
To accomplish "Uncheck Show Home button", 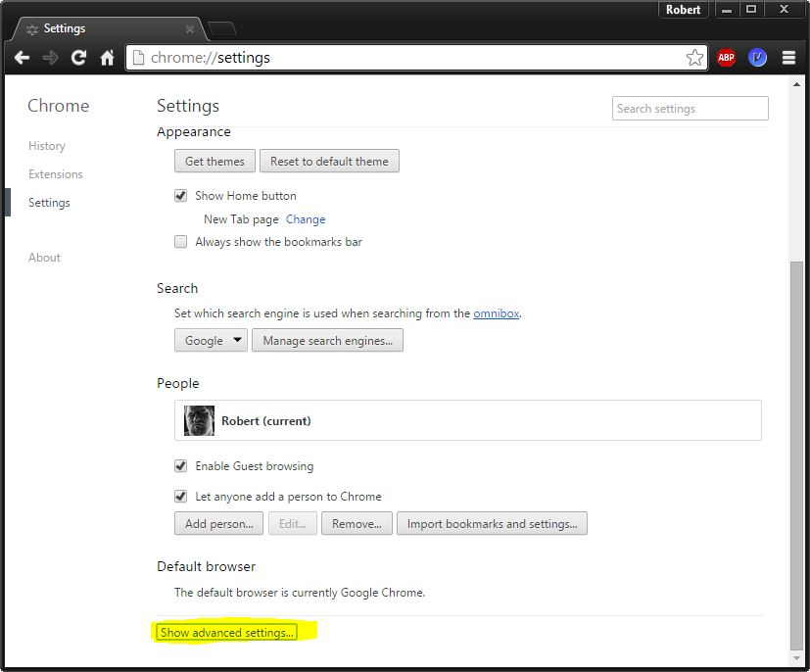I will click(181, 196).
